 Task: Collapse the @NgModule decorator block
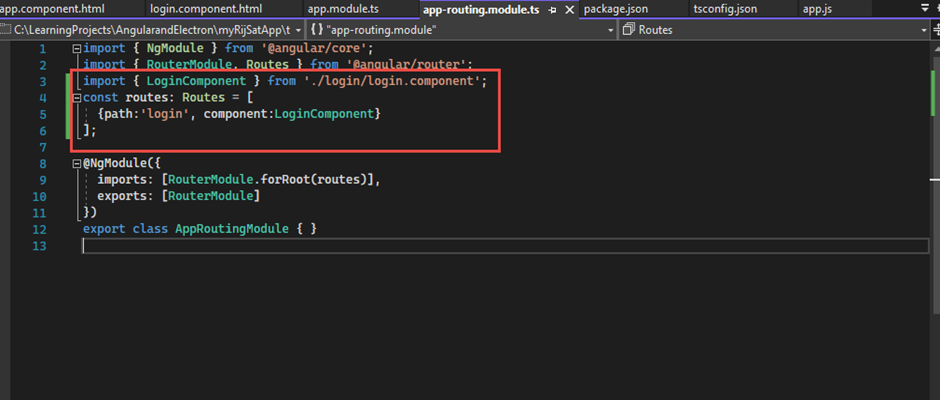click(x=76, y=163)
